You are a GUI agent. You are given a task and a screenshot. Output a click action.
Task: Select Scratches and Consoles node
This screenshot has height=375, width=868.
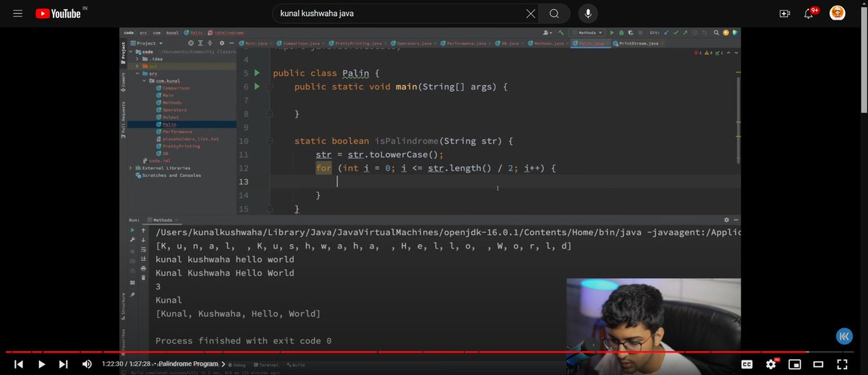(x=169, y=175)
